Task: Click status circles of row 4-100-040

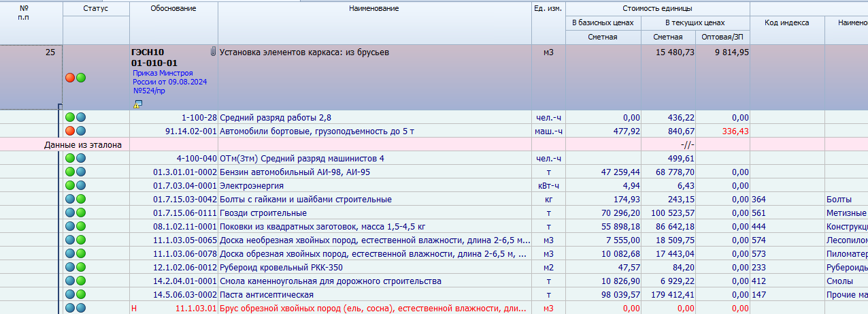Action: [x=76, y=158]
